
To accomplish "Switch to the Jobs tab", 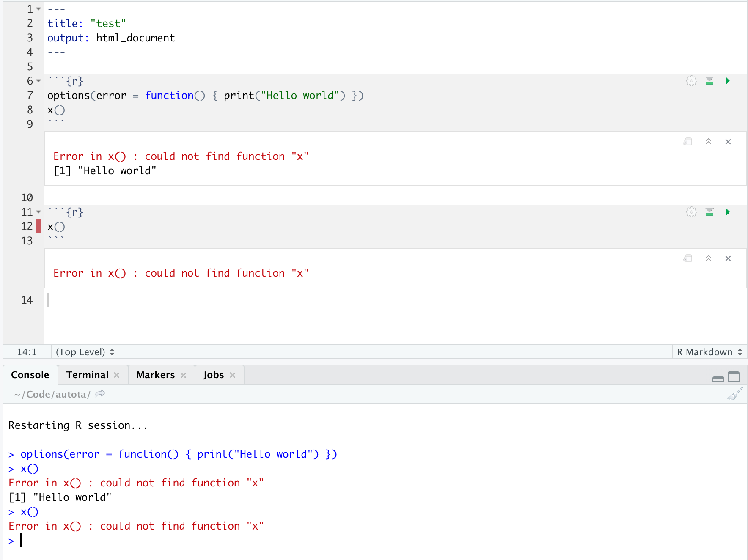I will [213, 375].
